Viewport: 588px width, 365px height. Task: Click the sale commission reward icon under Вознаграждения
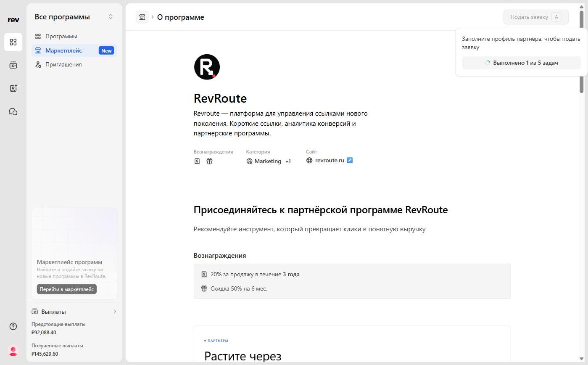coord(197,161)
